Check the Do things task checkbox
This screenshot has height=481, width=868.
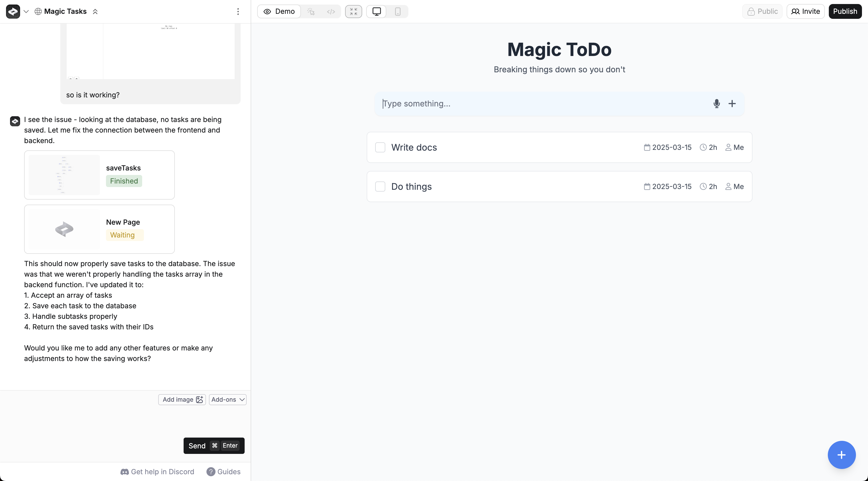click(380, 187)
